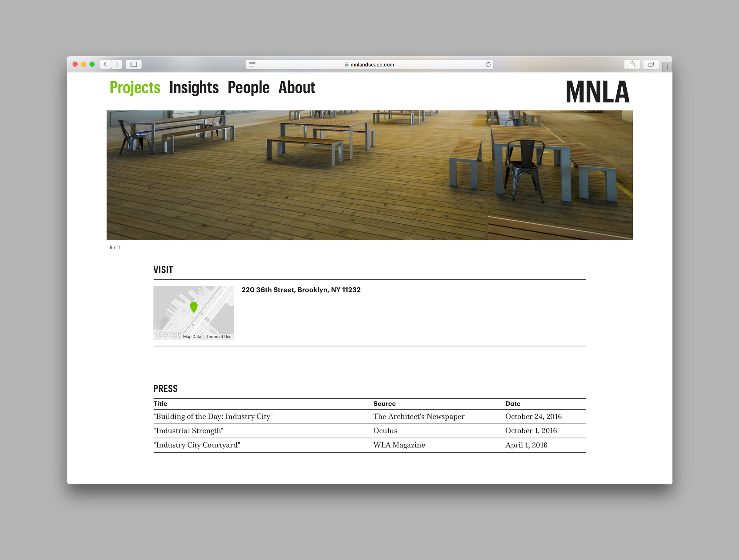Open "Industry City Courtyard" press item
The image size is (739, 560).
196,445
